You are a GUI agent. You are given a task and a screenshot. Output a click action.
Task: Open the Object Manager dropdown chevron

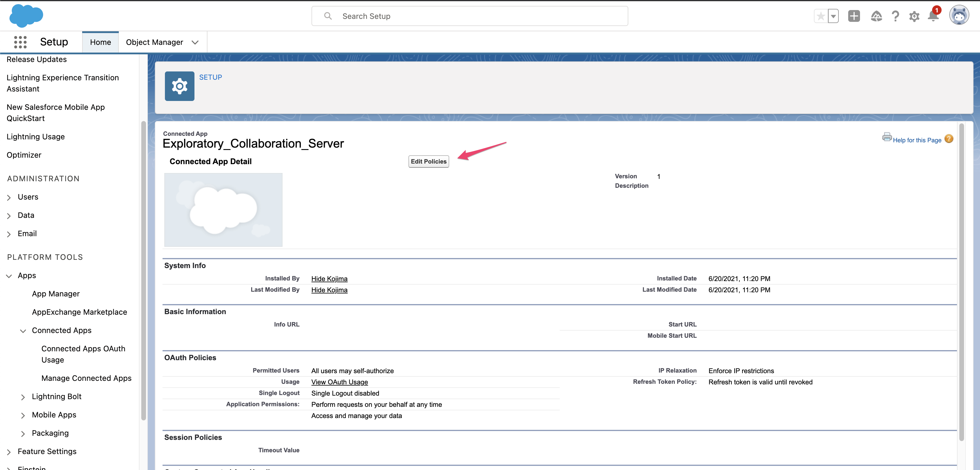(x=195, y=43)
